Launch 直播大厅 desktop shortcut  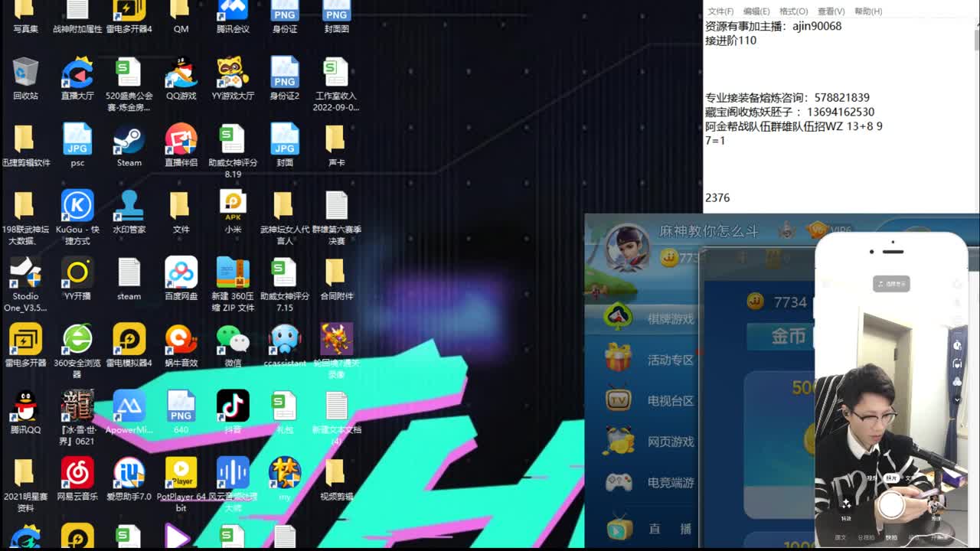pyautogui.click(x=77, y=79)
